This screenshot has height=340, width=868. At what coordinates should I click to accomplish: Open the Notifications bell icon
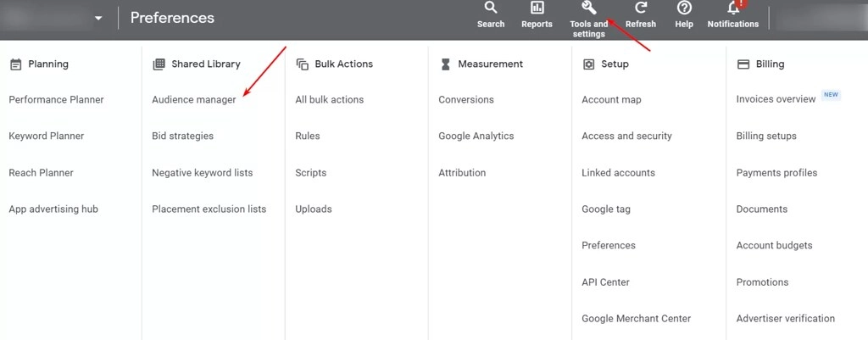coord(733,8)
